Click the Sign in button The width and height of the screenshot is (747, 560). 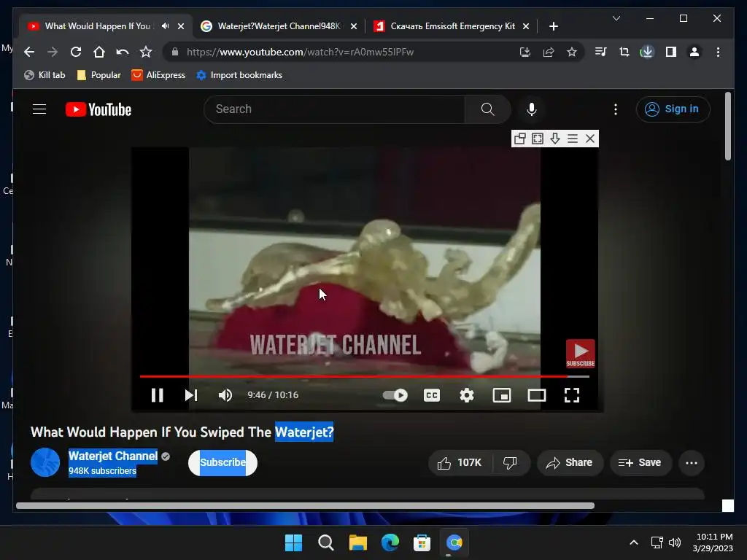[673, 109]
